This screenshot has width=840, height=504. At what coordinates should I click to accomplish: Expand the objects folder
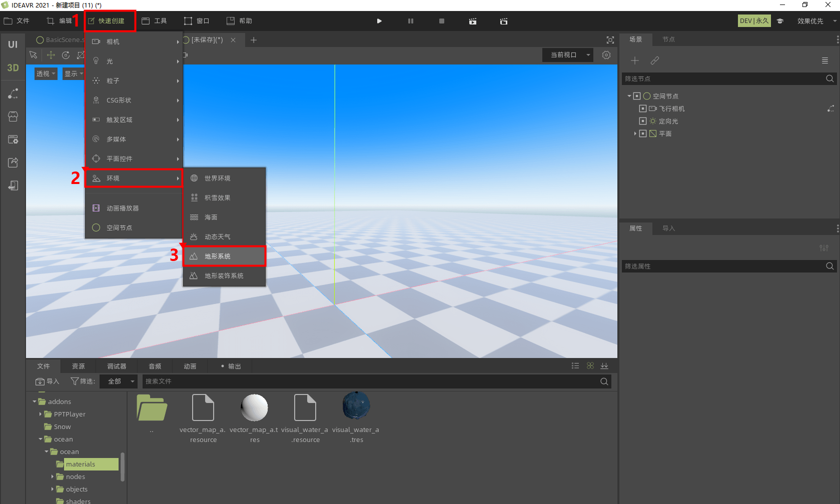pyautogui.click(x=53, y=489)
